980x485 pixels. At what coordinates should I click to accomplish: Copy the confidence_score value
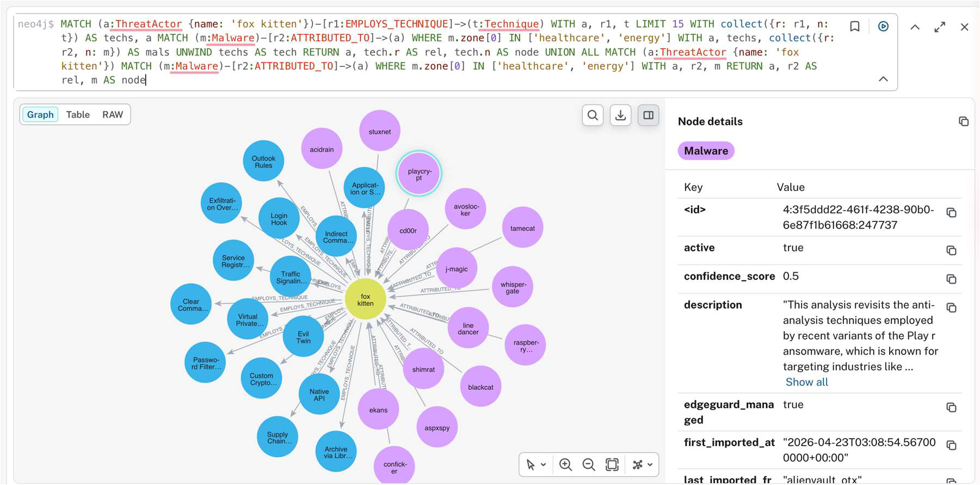(x=951, y=279)
